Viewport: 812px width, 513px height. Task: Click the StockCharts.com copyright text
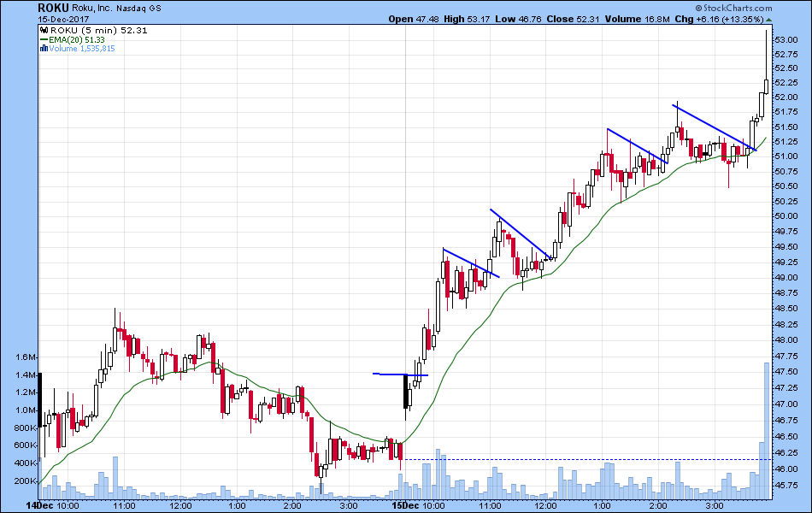(734, 8)
